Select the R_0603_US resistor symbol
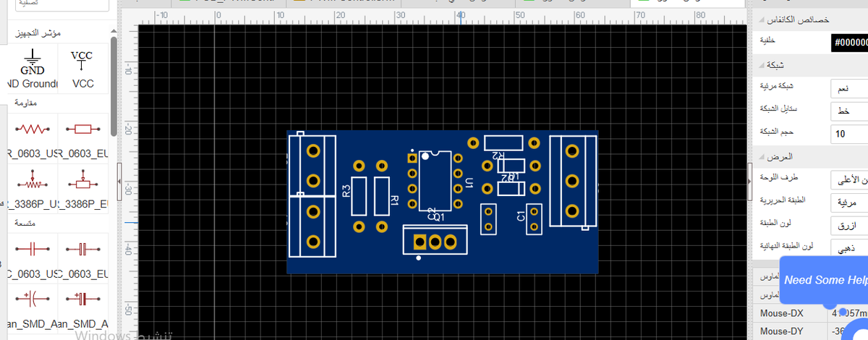This screenshot has width=868, height=340. pyautogui.click(x=33, y=137)
